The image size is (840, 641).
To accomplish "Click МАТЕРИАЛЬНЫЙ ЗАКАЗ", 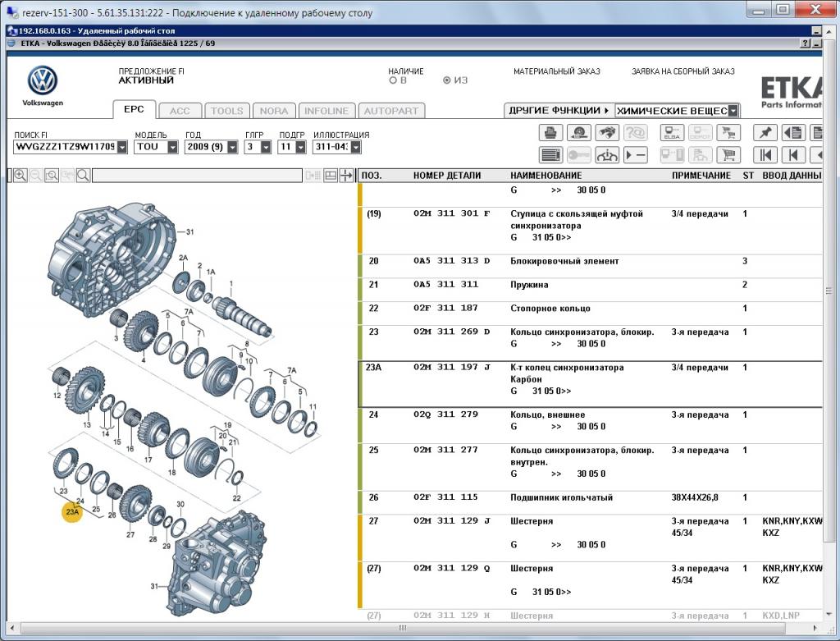I will click(x=557, y=71).
